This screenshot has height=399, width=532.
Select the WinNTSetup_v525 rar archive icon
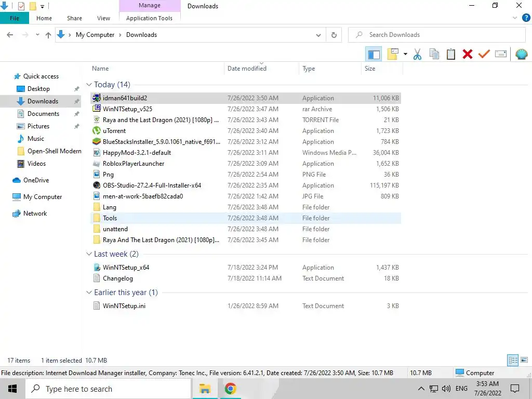point(97,109)
